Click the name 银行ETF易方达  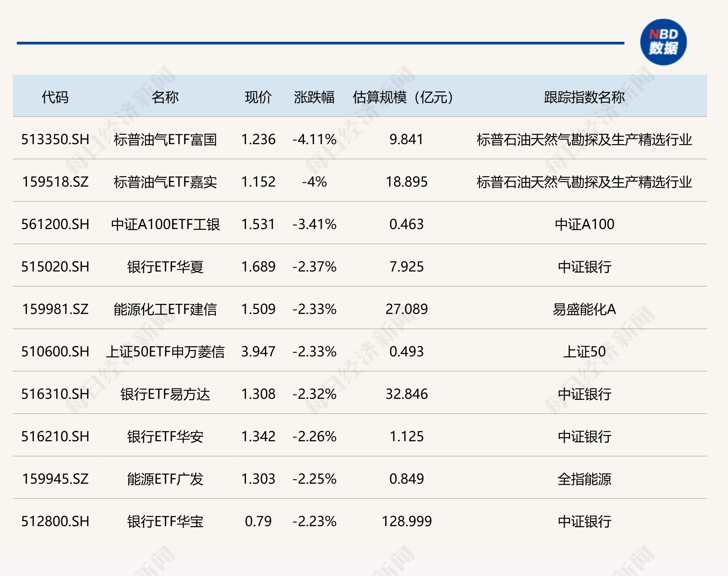tap(165, 394)
